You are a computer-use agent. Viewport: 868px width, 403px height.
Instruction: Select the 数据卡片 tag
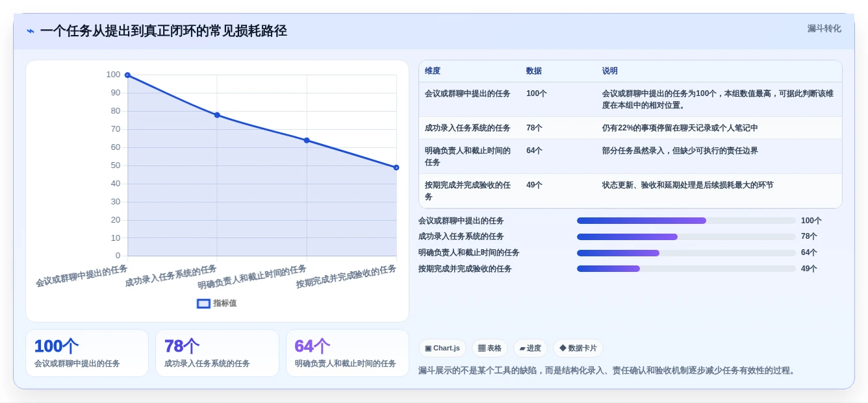[578, 348]
